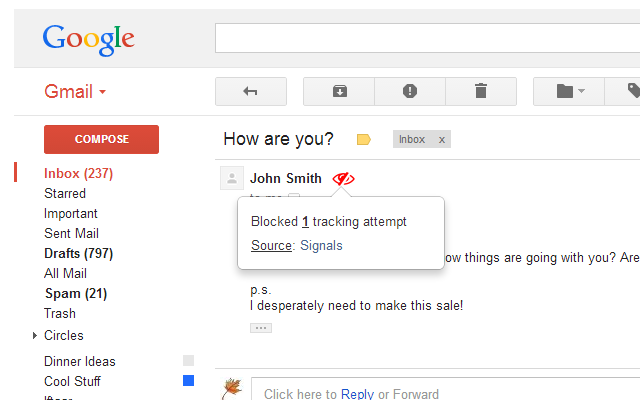Click the Reply link below the message
This screenshot has height=400, width=640.
tap(357, 394)
